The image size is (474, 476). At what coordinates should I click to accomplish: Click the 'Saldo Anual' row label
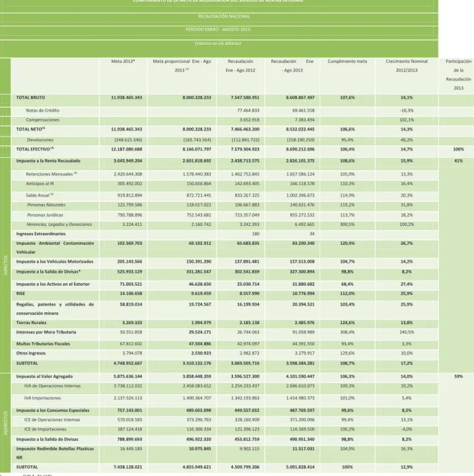click(40, 195)
